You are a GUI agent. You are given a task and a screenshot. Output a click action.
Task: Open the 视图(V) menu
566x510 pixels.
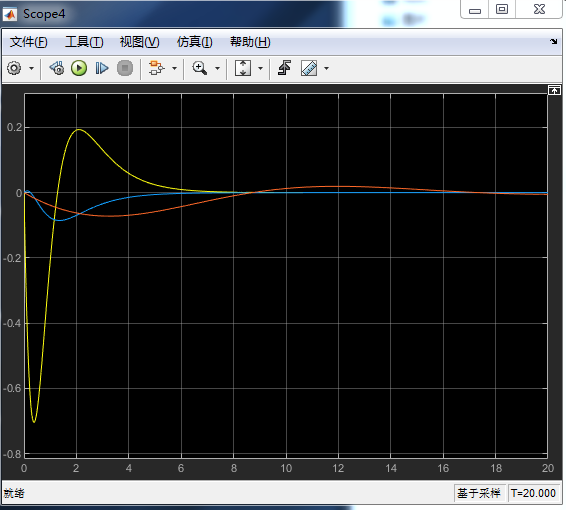tap(140, 42)
